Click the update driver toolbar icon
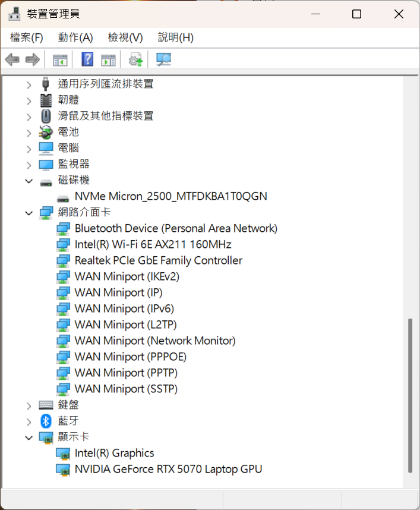Viewport: 420px width, 510px height. (135, 59)
